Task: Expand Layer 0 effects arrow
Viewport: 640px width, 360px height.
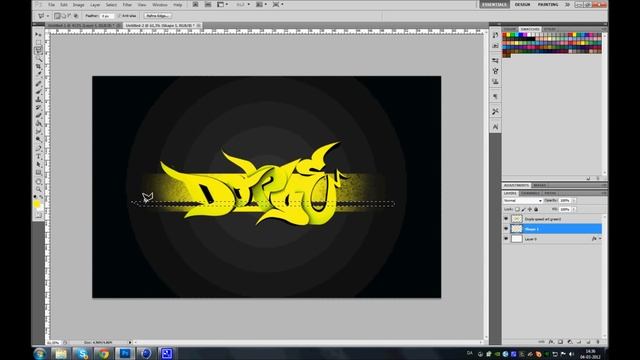Action: pos(600,238)
